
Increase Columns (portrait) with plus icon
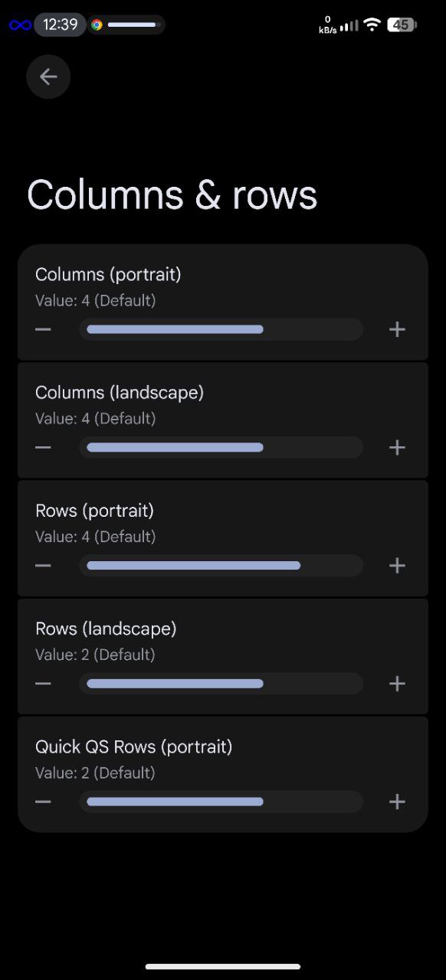point(397,329)
